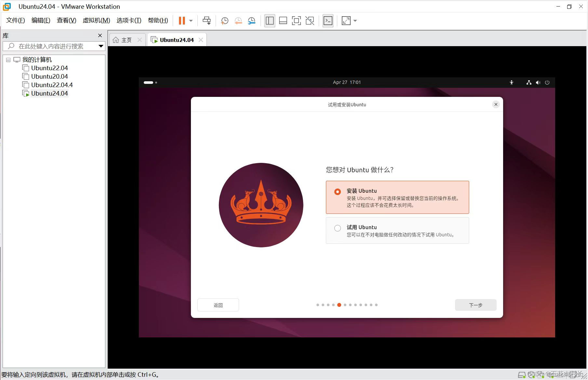Click the unity mode toolbar icon
Image resolution: width=588 pixels, height=380 pixels.
click(x=310, y=21)
